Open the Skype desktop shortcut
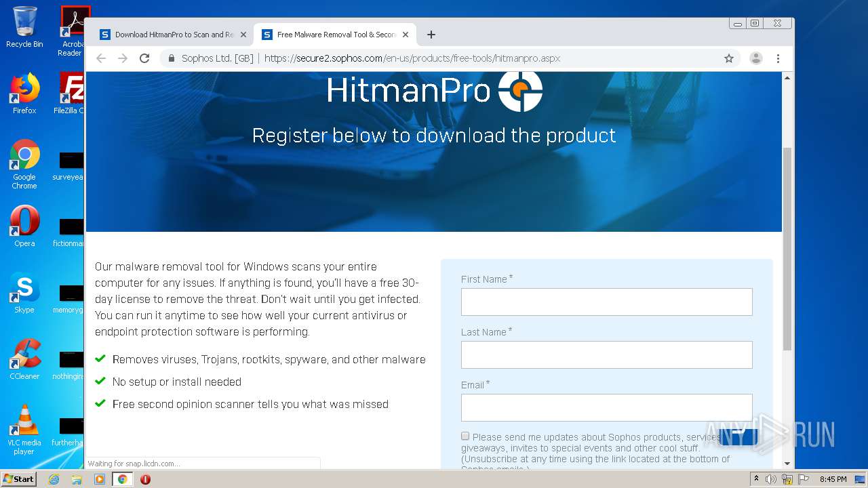 (x=24, y=293)
